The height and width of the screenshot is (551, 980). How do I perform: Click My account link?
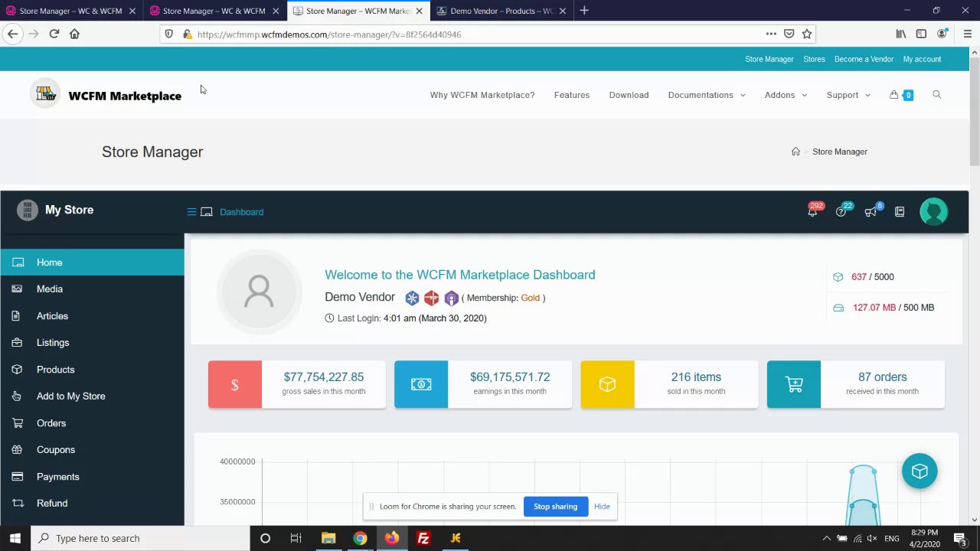[x=922, y=59]
